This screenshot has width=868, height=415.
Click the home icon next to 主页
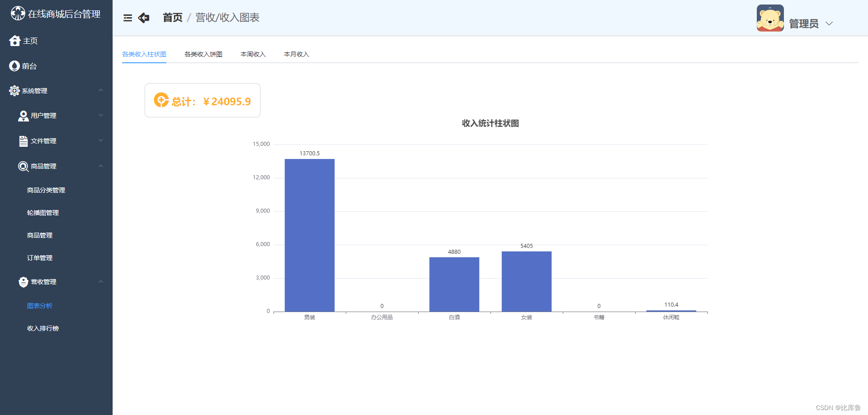[14, 41]
